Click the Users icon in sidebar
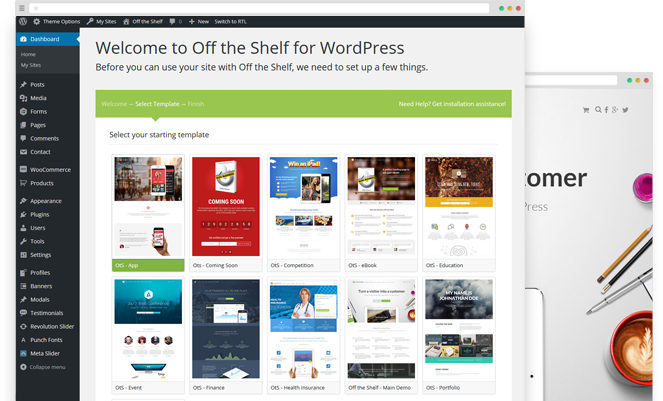The width and height of the screenshot is (663, 401). tap(23, 228)
